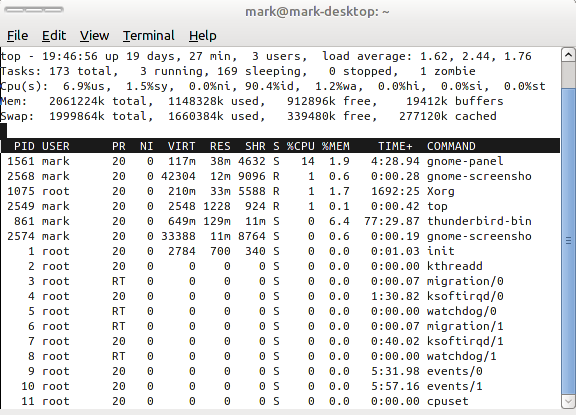The image size is (576, 415).
Task: Click the thunderbird-bin process row
Action: coord(280,221)
